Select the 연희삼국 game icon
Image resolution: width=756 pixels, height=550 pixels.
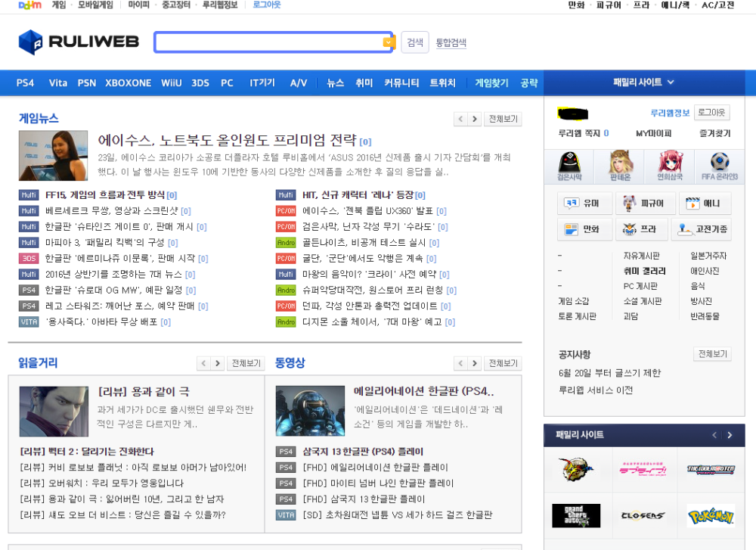click(x=670, y=166)
